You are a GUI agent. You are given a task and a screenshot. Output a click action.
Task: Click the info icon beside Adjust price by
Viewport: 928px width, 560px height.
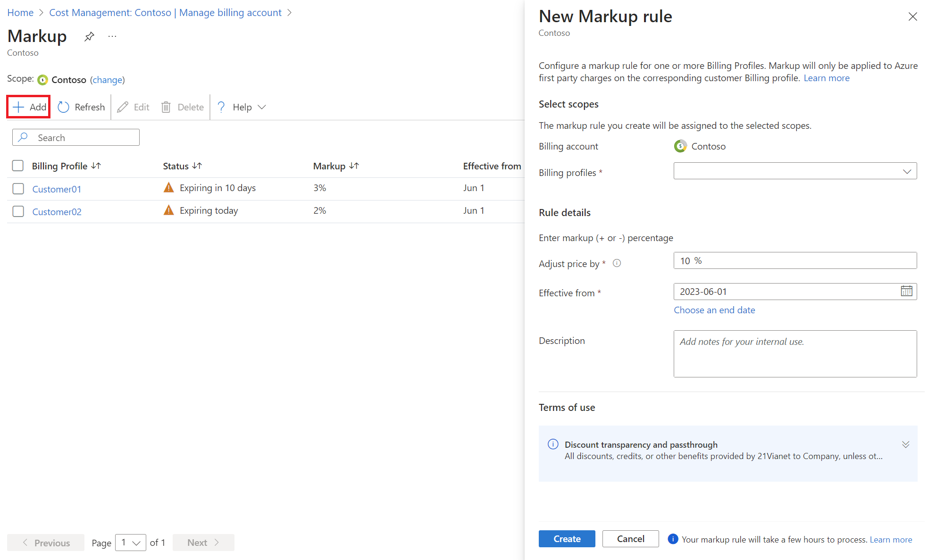[x=617, y=263]
